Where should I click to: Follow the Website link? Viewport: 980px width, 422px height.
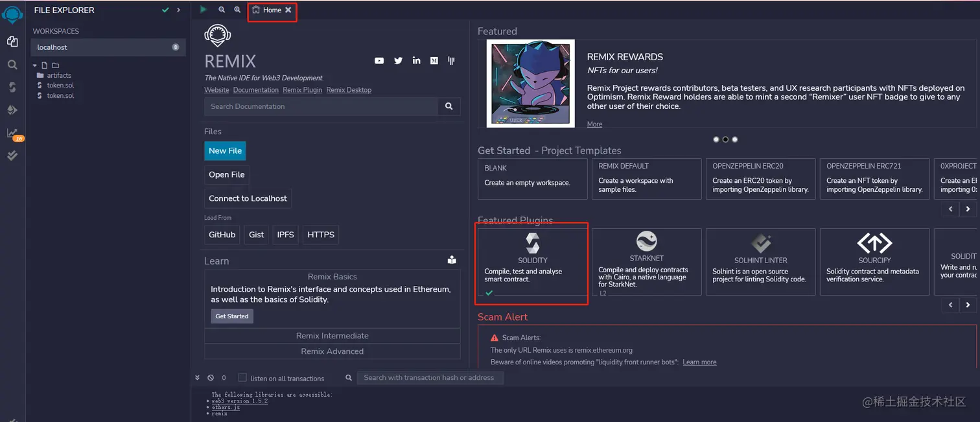click(216, 90)
